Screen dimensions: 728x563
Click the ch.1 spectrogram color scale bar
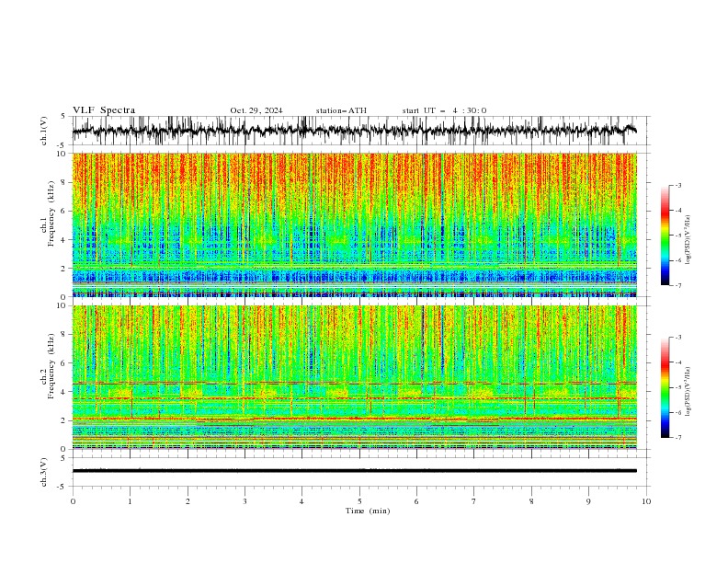[665, 236]
